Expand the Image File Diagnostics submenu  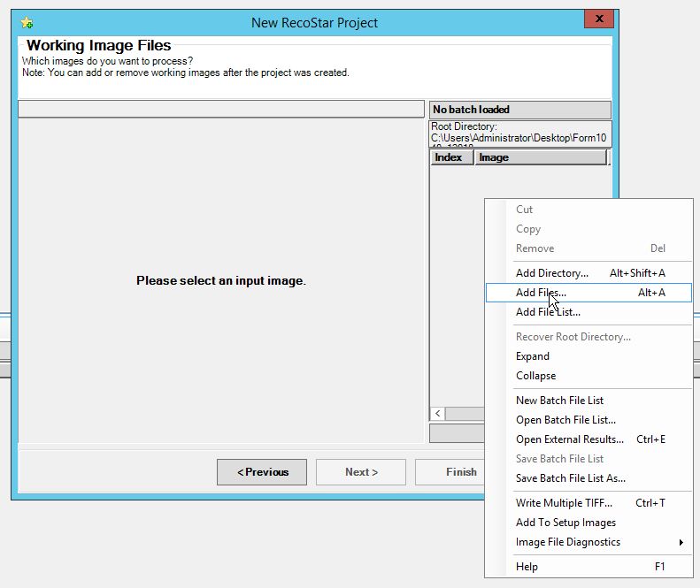[588, 542]
